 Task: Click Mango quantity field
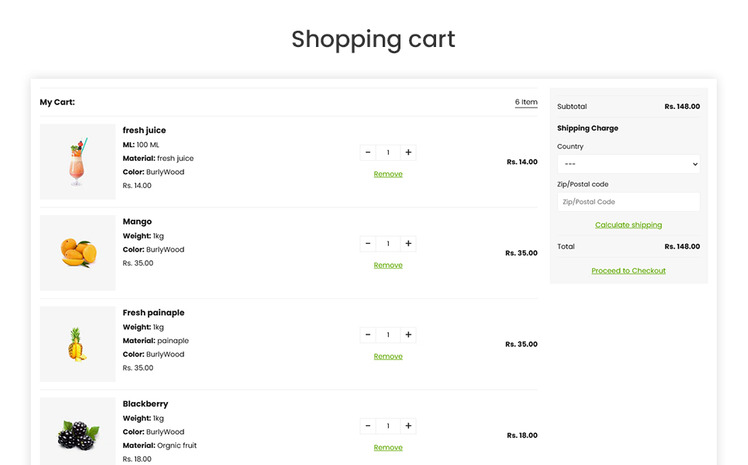point(388,244)
